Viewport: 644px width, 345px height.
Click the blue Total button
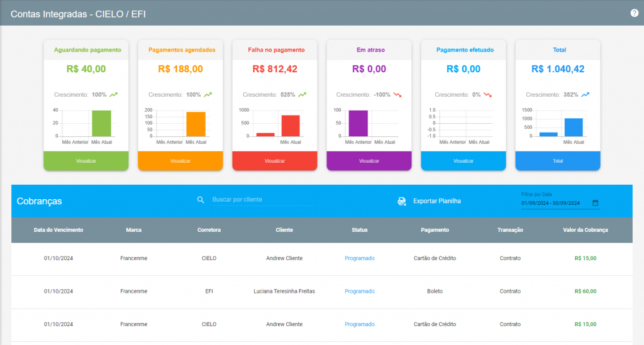pos(558,161)
